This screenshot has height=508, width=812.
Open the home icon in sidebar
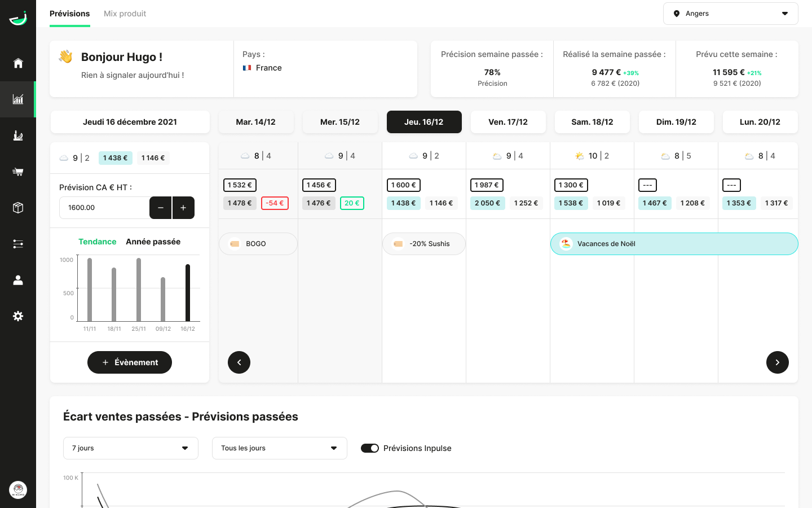(18, 63)
